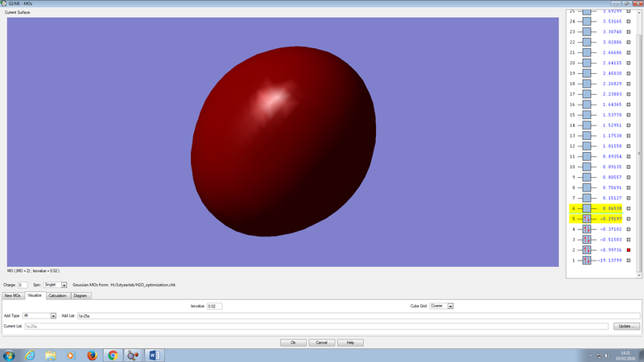Open Google Chrome in taskbar
644x362 pixels.
pos(113,355)
